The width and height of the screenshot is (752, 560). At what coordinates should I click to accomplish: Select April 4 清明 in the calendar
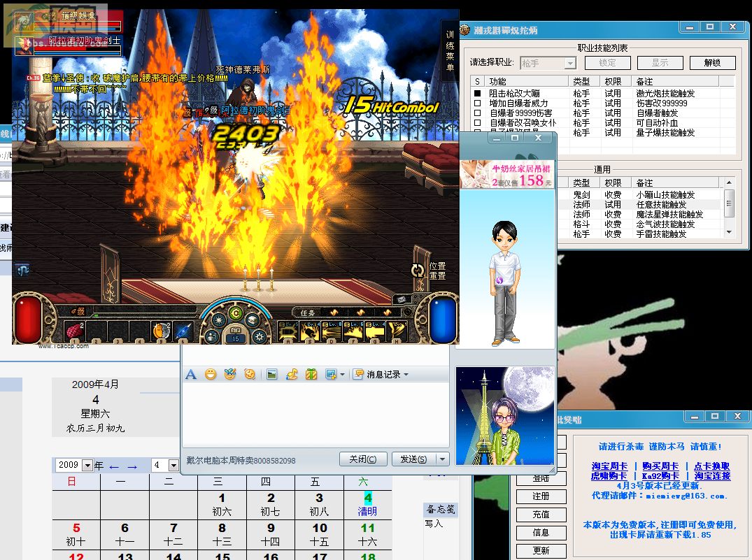coord(368,505)
